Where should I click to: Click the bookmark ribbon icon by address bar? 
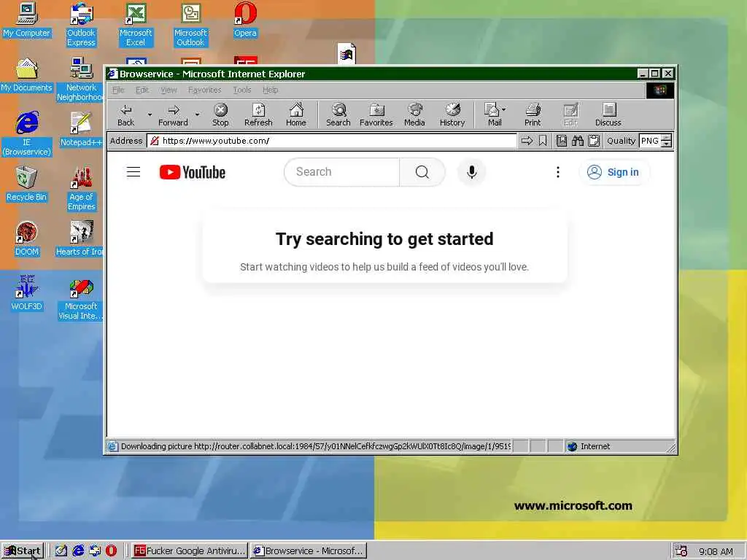(543, 141)
